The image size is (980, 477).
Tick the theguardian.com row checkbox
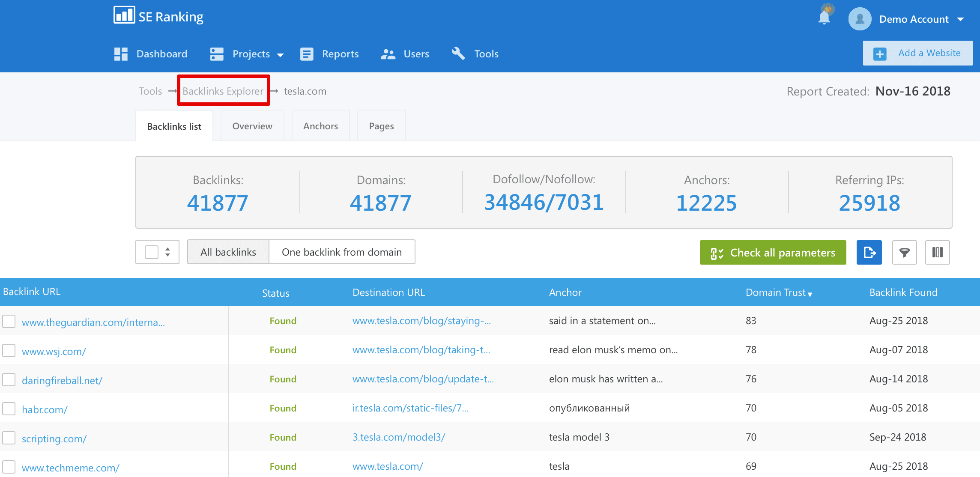(x=9, y=321)
